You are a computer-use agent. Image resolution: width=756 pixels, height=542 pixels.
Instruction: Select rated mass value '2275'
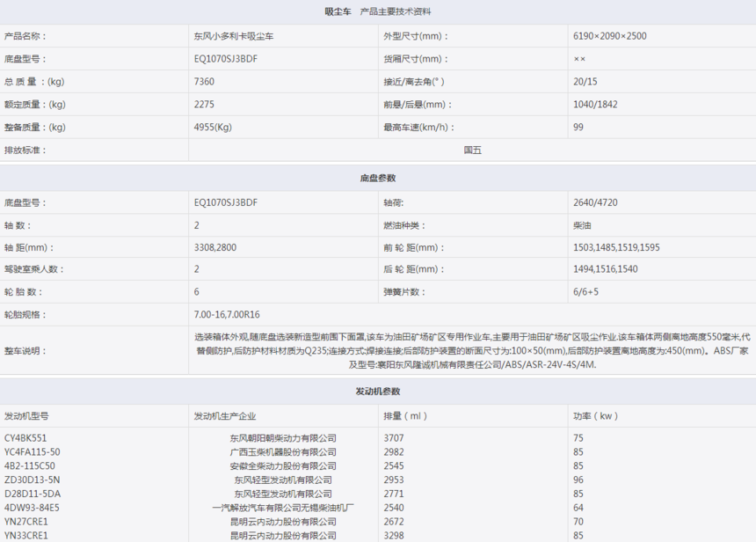204,104
